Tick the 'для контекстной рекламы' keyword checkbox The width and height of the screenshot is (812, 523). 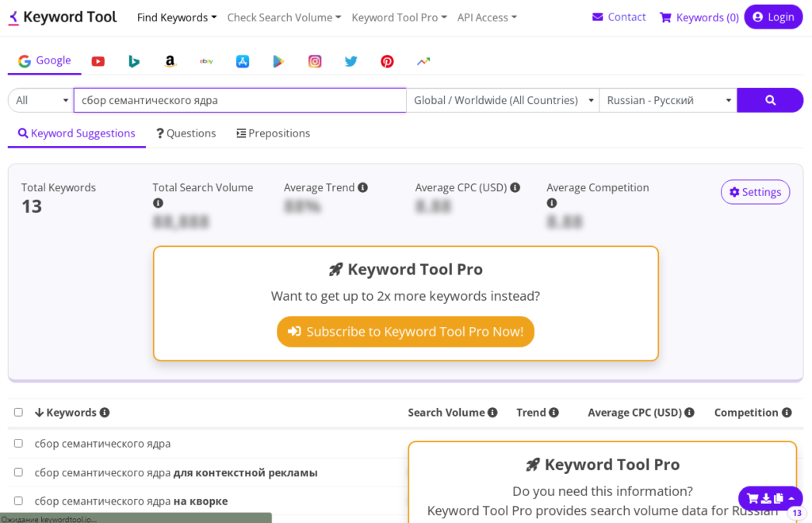tap(18, 472)
